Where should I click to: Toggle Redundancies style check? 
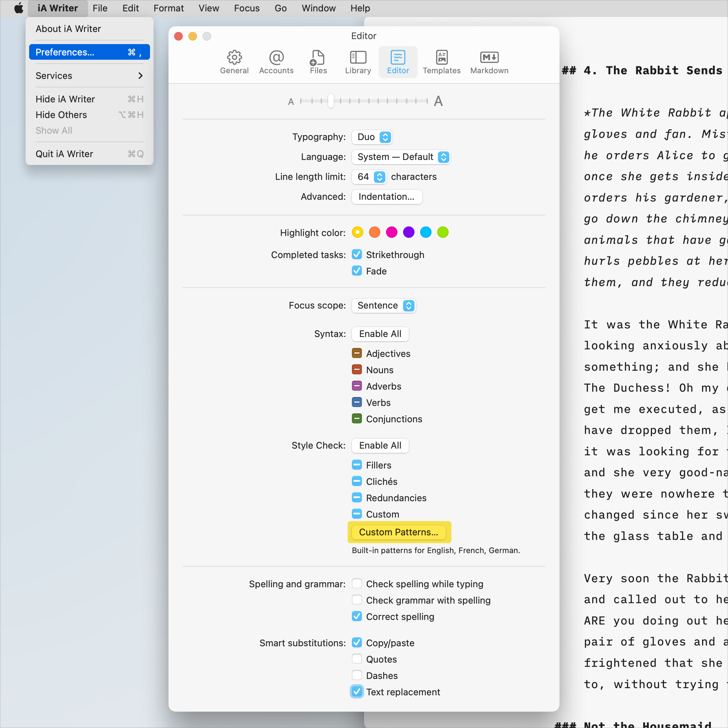tap(357, 497)
